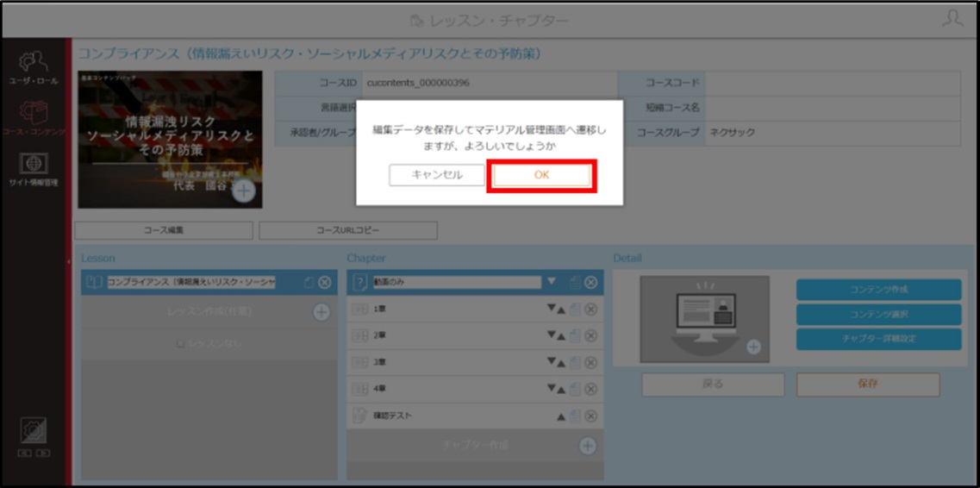Click the plus icon beside チャプター作成
Screen dimensions: 980x488
(x=587, y=446)
